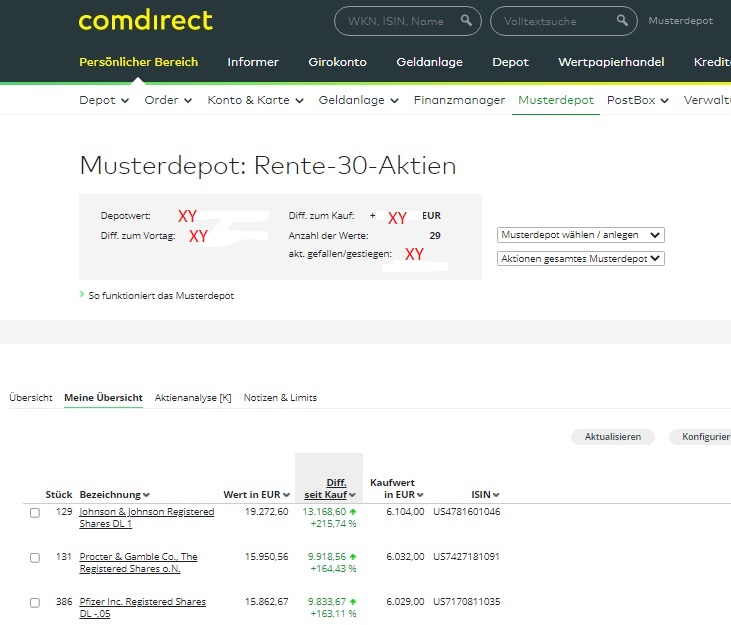The image size is (731, 625).
Task: Click the magnifier icon in Volltextsuche field
Action: 621,21
